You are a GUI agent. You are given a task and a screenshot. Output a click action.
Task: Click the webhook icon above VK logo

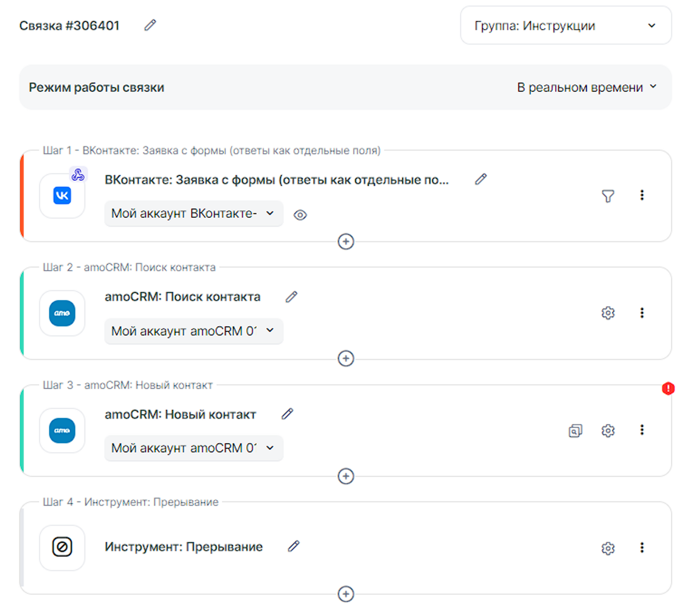coord(78,175)
